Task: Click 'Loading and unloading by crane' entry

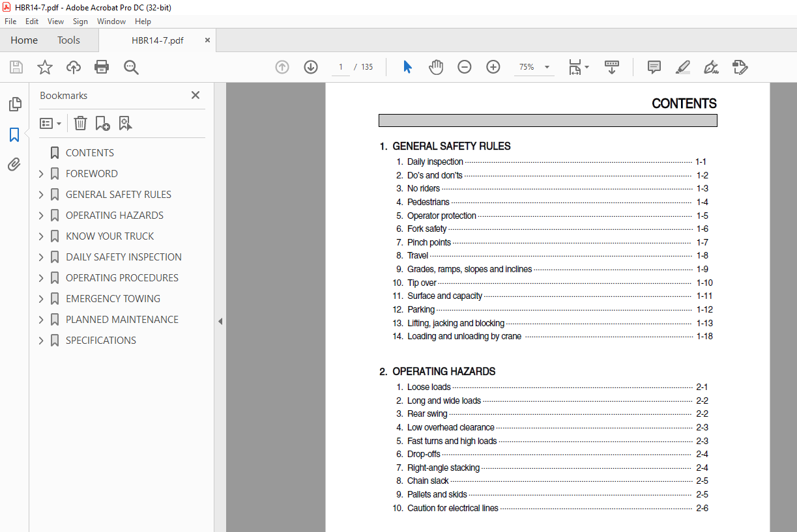Action: click(x=464, y=337)
